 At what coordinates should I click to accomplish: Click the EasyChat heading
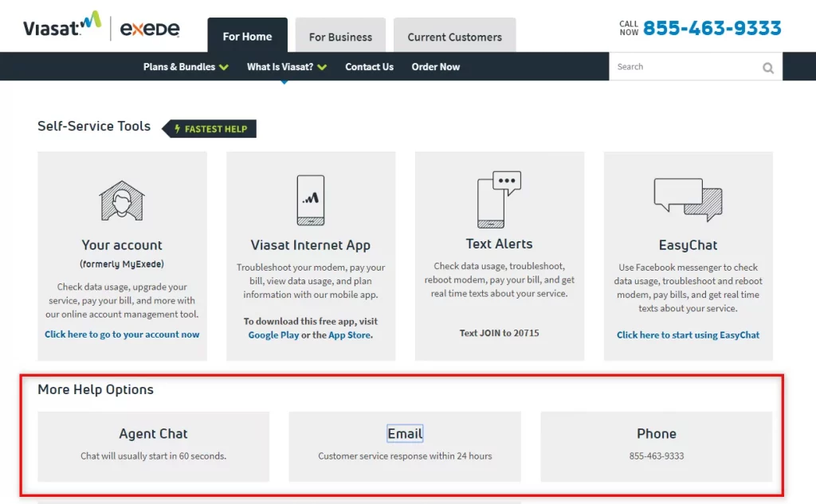(688, 245)
